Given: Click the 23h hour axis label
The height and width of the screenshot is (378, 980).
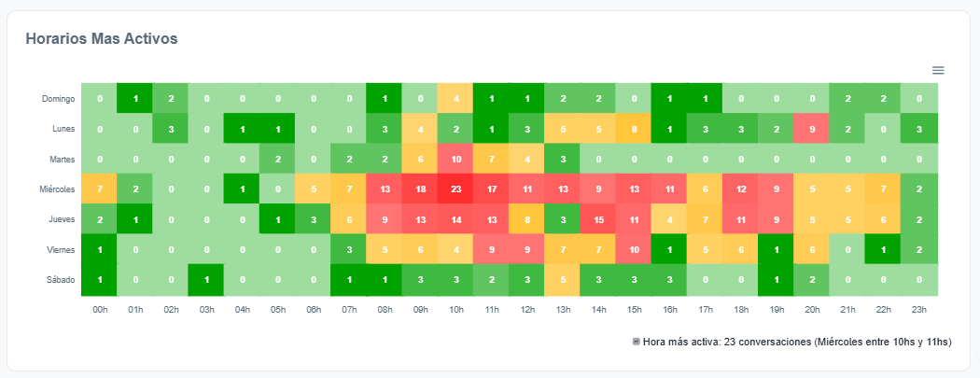Looking at the screenshot, I should coord(919,309).
